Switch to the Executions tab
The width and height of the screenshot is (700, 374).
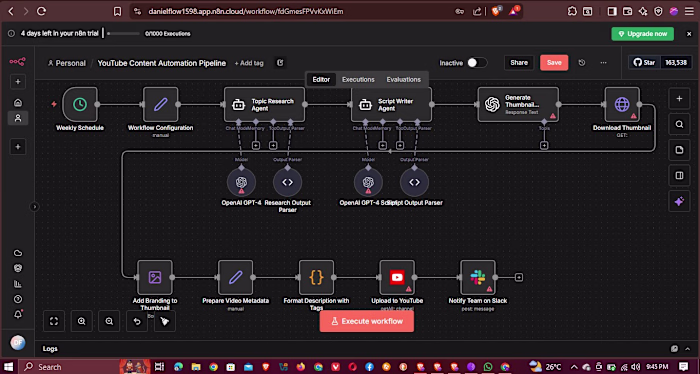[358, 79]
